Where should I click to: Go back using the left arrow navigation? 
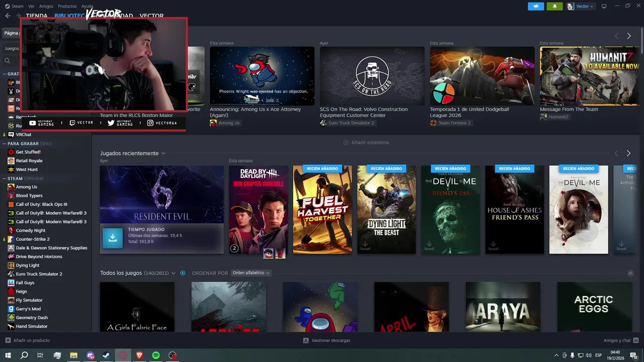coord(8,16)
